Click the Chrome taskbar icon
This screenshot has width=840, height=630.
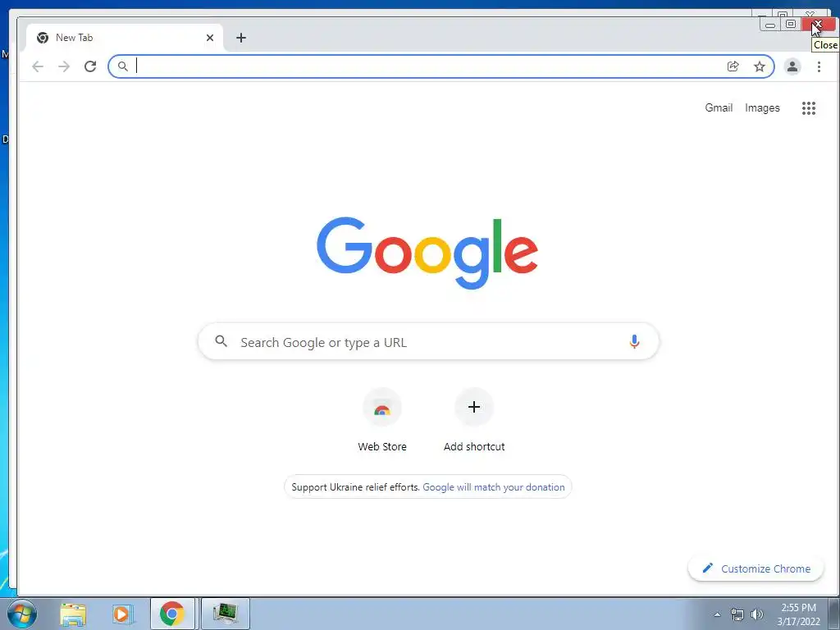coord(172,614)
